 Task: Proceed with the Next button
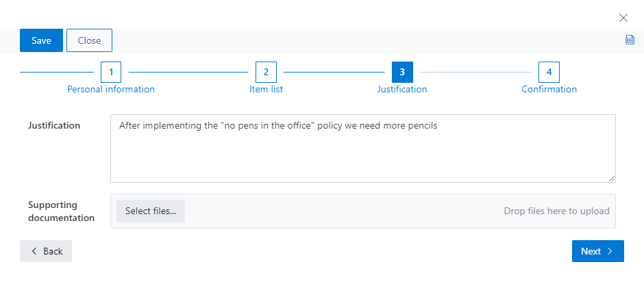coord(597,251)
